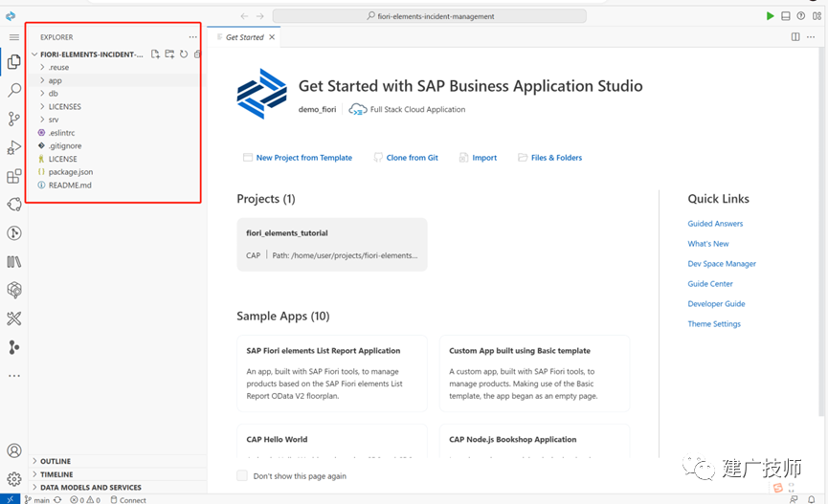Image resolution: width=828 pixels, height=504 pixels.
Task: Open the fiori_elements_tutorial project card
Action: 332,244
